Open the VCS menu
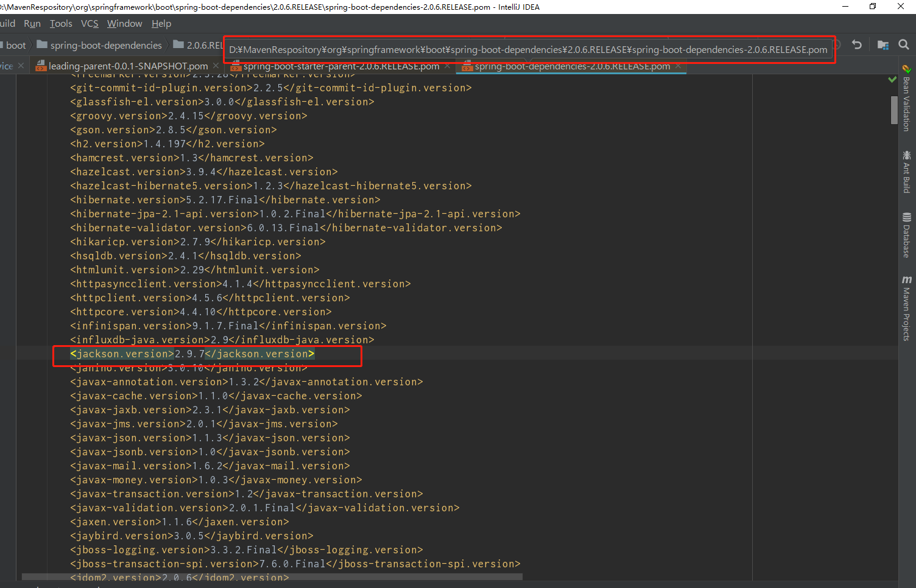Image resolution: width=916 pixels, height=588 pixels. 90,23
